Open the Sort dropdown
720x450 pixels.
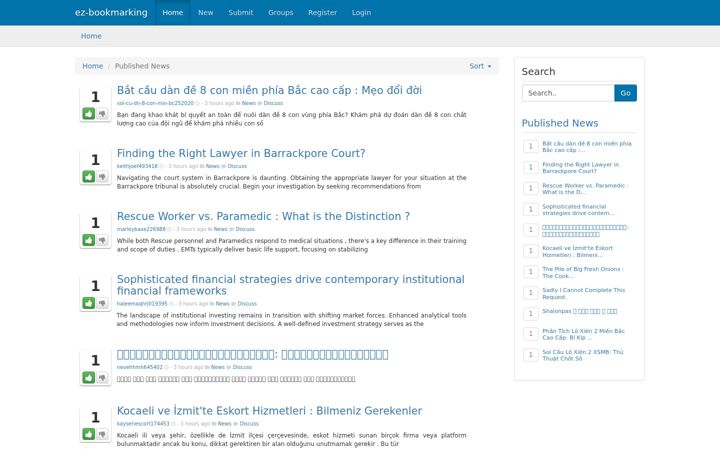click(x=480, y=66)
